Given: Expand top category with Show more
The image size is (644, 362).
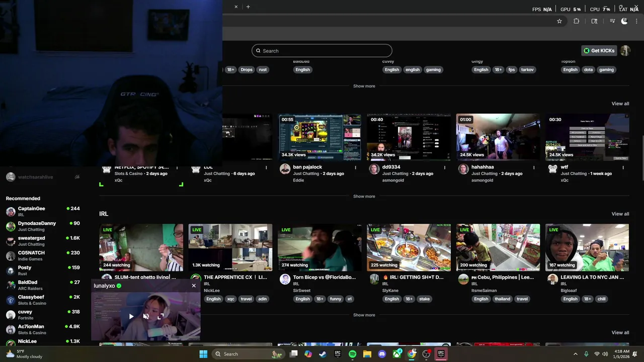Looking at the screenshot, I should click(x=364, y=86).
